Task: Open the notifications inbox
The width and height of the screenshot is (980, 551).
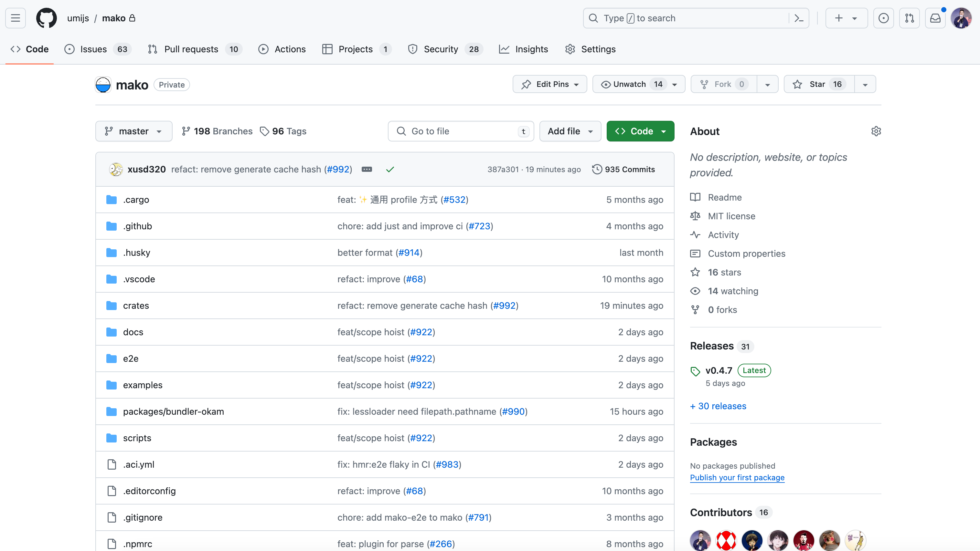Action: [x=935, y=18]
